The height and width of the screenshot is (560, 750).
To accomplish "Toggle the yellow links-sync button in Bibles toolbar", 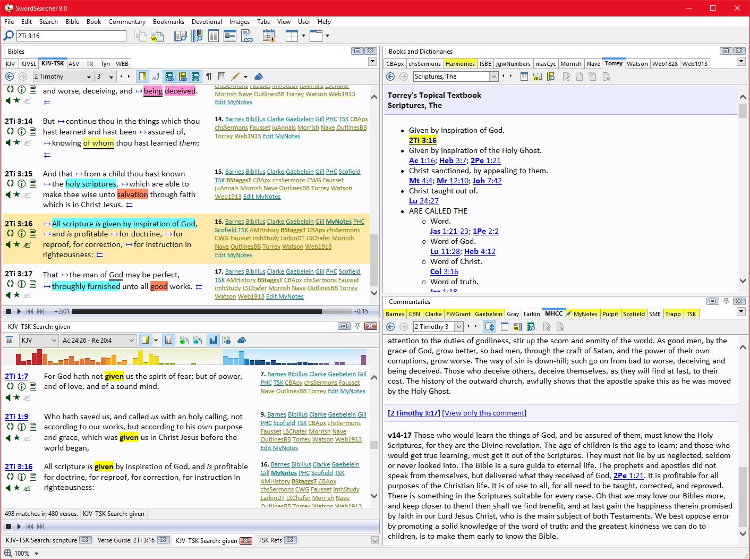I will point(183,77).
